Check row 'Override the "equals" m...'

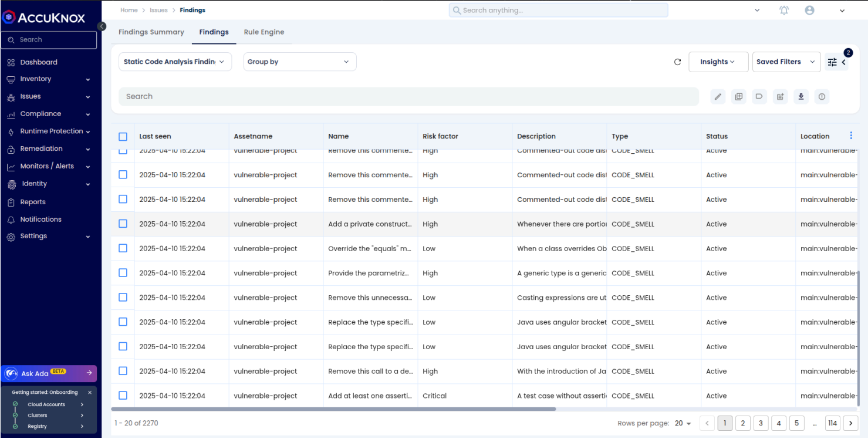(x=123, y=248)
